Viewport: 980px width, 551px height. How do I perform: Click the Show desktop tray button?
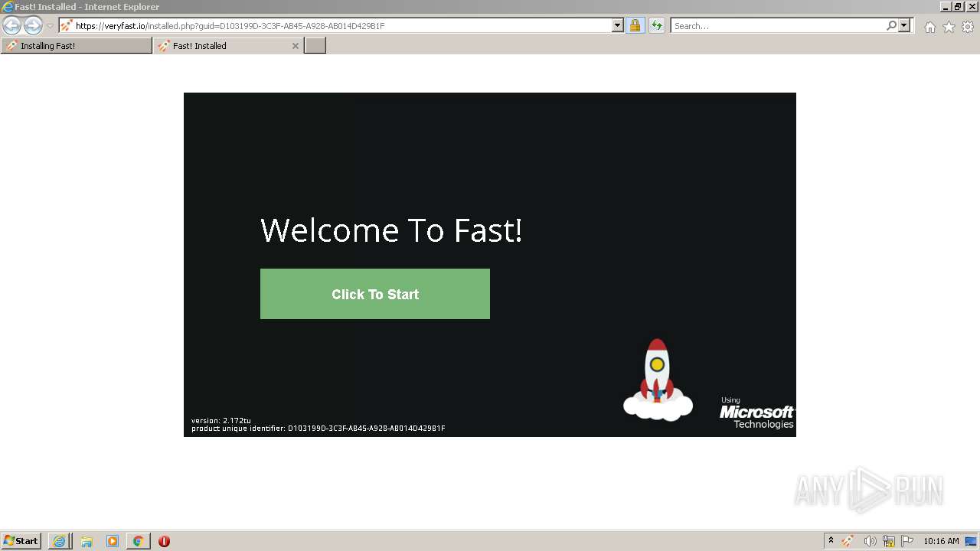[972, 541]
